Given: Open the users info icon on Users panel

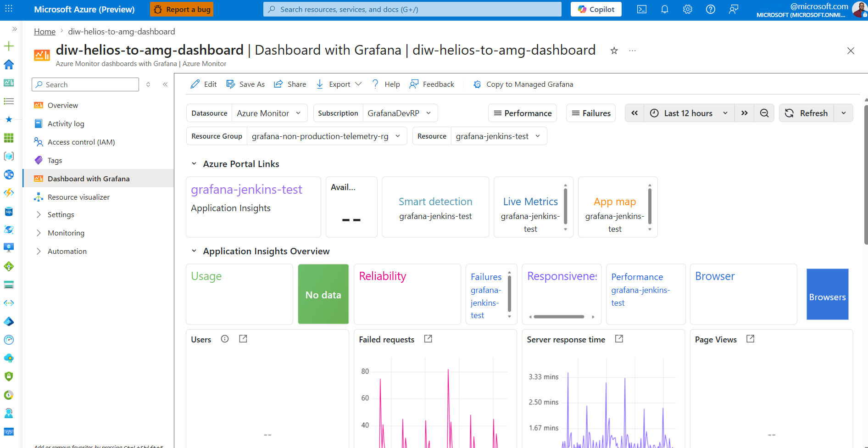Looking at the screenshot, I should click(x=225, y=339).
